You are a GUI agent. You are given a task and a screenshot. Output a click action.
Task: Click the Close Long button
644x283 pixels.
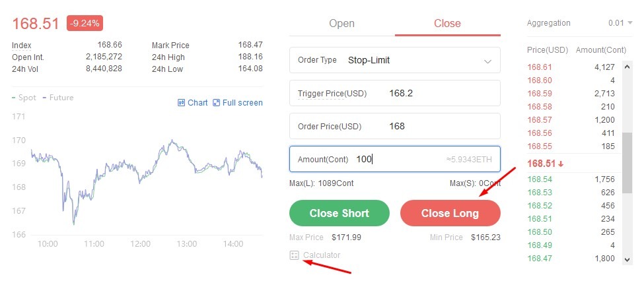450,213
